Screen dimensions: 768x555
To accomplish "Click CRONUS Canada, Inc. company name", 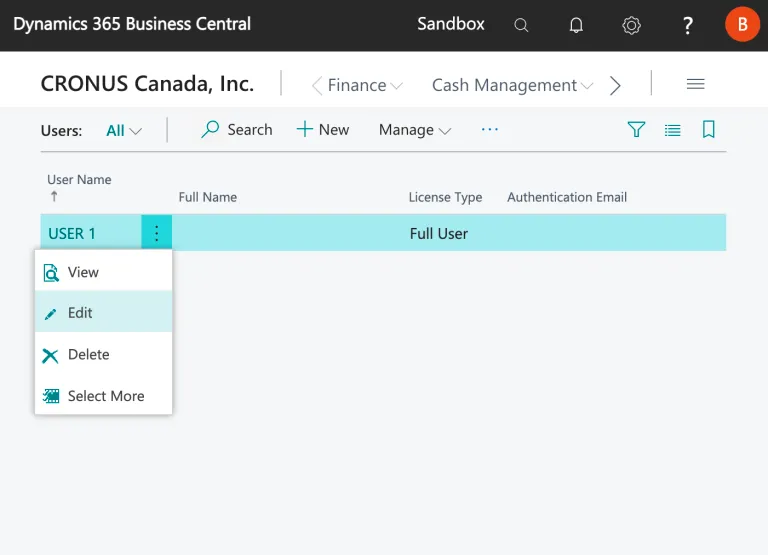I will pyautogui.click(x=147, y=83).
